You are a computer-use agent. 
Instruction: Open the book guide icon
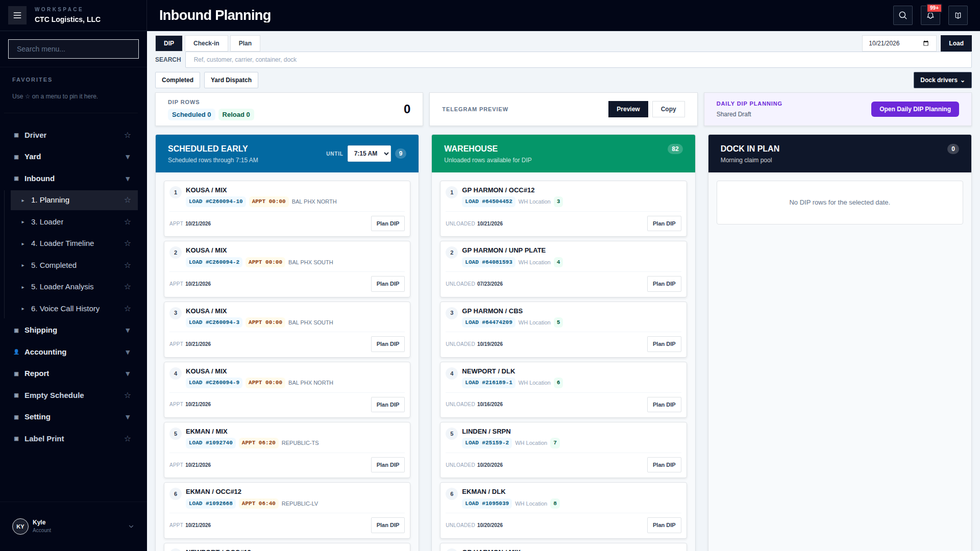point(958,15)
